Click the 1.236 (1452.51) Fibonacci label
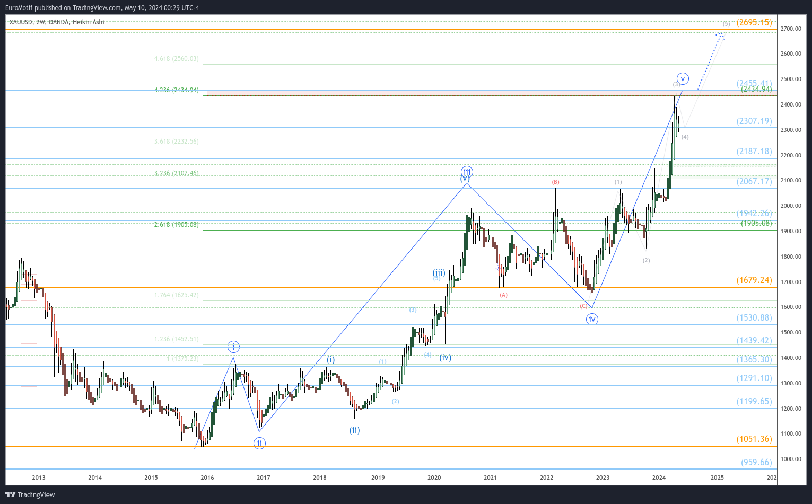Image resolution: width=812 pixels, height=504 pixels. (x=177, y=339)
